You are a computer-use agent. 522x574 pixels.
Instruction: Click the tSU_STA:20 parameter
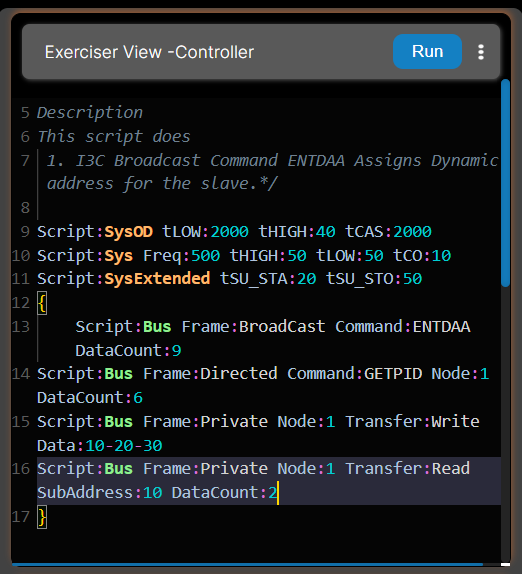[x=268, y=279]
